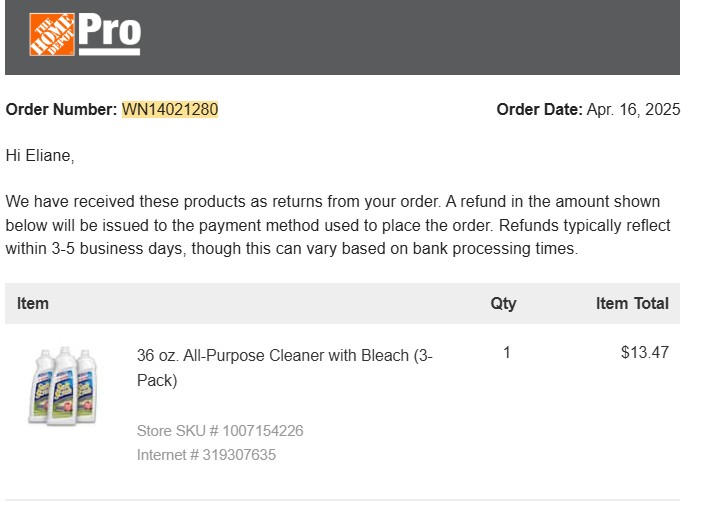702x516 pixels.
Task: Open the cleaner bottles product thumbnail
Action: click(x=63, y=386)
